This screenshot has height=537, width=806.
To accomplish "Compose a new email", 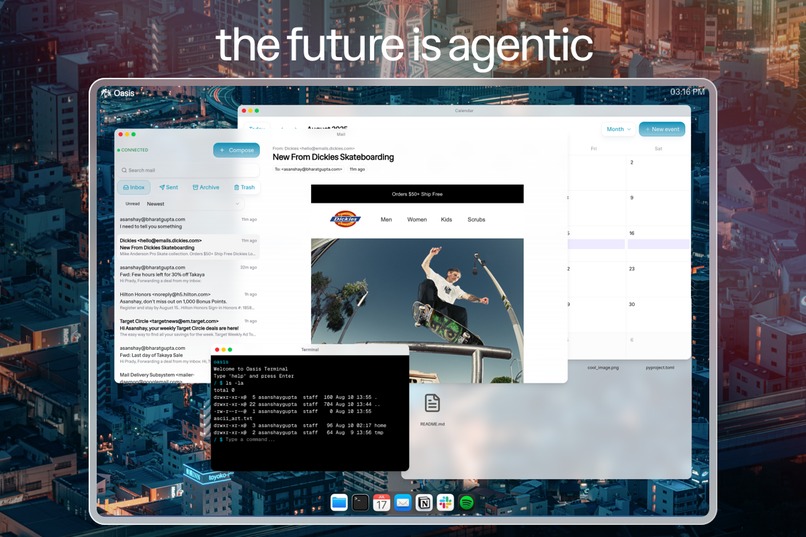I will tap(236, 150).
